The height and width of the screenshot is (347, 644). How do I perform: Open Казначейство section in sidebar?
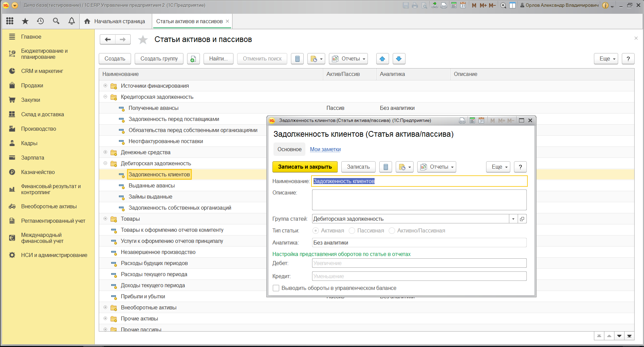click(38, 172)
